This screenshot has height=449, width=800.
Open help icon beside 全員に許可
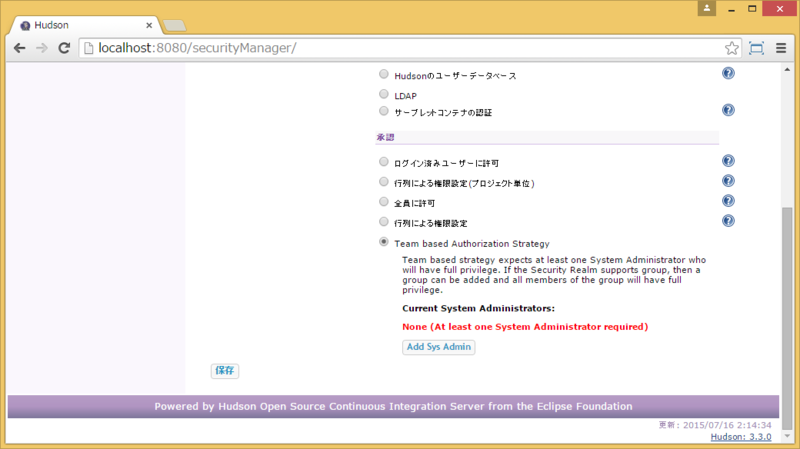click(x=728, y=201)
